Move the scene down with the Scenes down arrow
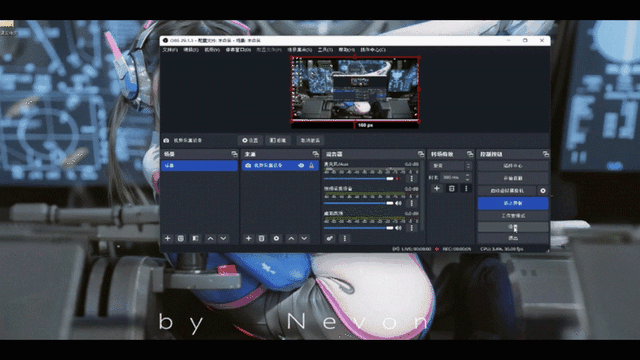This screenshot has height=360, width=640. pyautogui.click(x=223, y=238)
